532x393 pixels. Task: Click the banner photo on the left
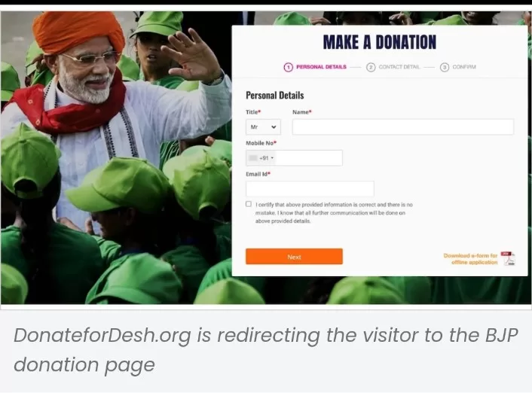click(x=116, y=157)
